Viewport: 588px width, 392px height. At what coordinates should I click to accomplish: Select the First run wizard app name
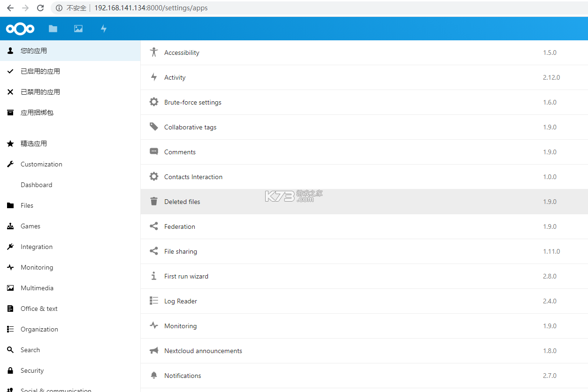[186, 276]
